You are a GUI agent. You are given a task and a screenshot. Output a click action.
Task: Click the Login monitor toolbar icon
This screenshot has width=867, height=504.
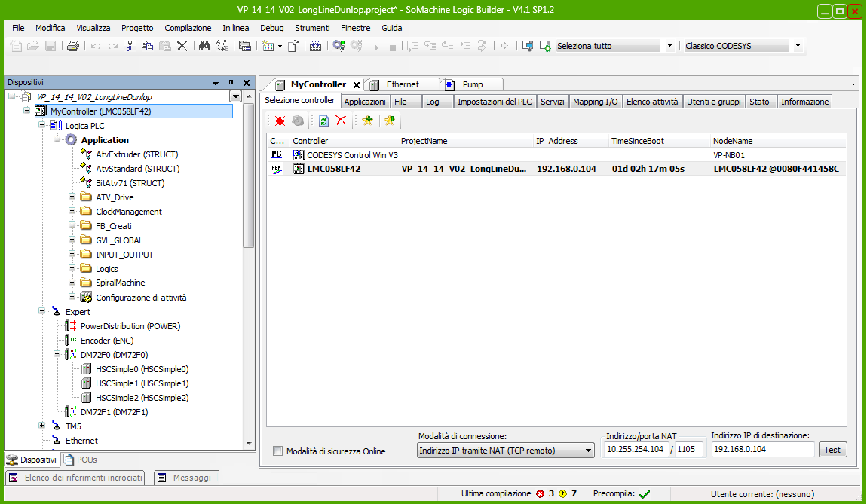(x=528, y=47)
